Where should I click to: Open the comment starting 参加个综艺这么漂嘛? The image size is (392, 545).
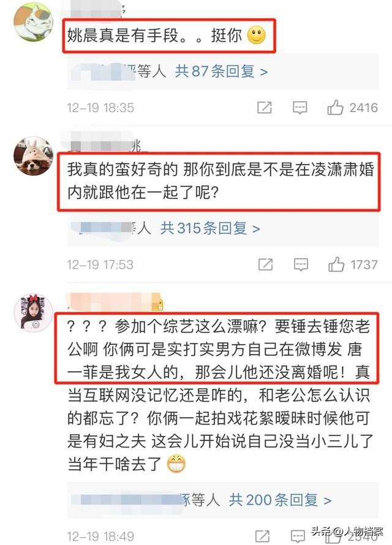[x=220, y=394]
